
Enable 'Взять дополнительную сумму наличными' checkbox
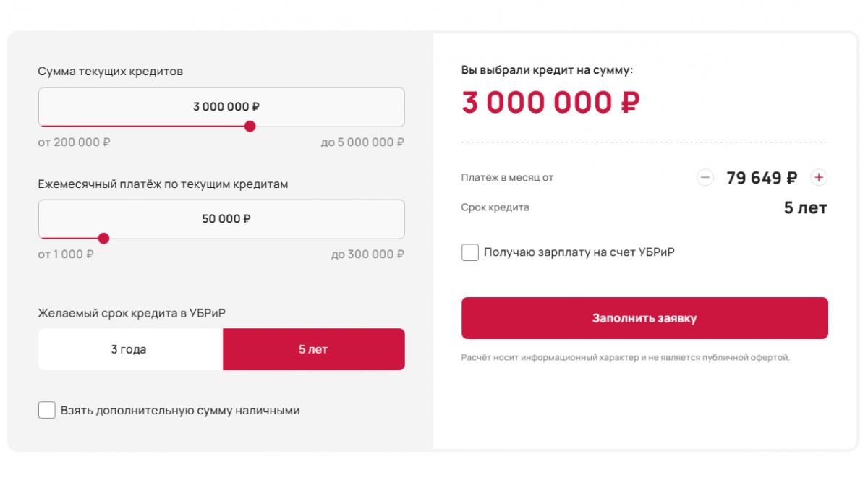tap(47, 410)
